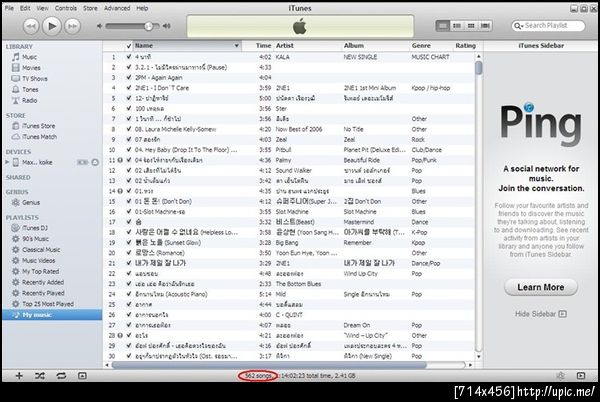Uncheck the Laura Michelle Kelly song
Screen dimensions: 600x402
coord(129,129)
